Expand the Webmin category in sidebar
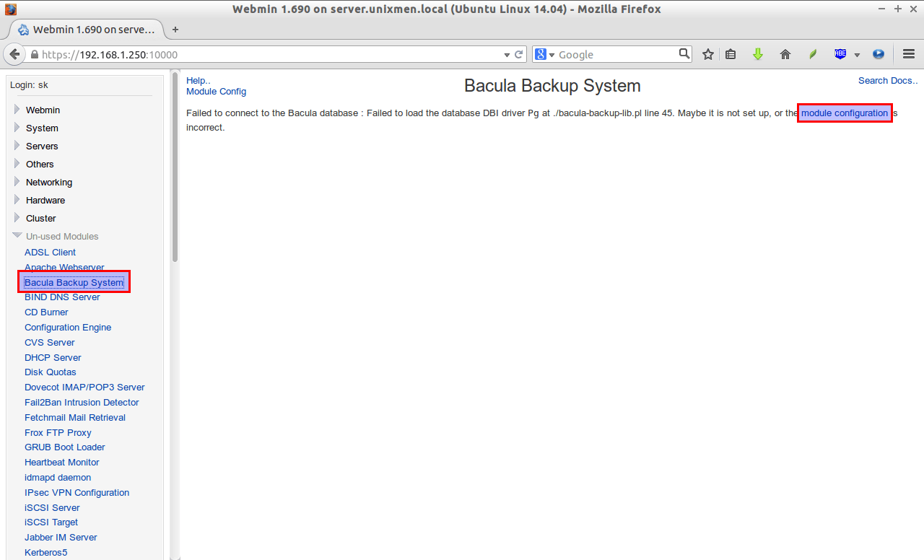924x560 pixels. [x=43, y=110]
